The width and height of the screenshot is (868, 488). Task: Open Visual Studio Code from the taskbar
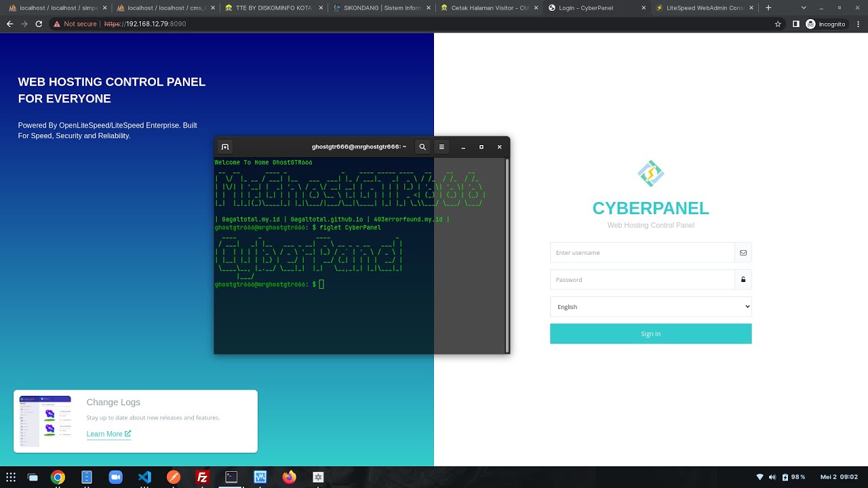pyautogui.click(x=144, y=477)
